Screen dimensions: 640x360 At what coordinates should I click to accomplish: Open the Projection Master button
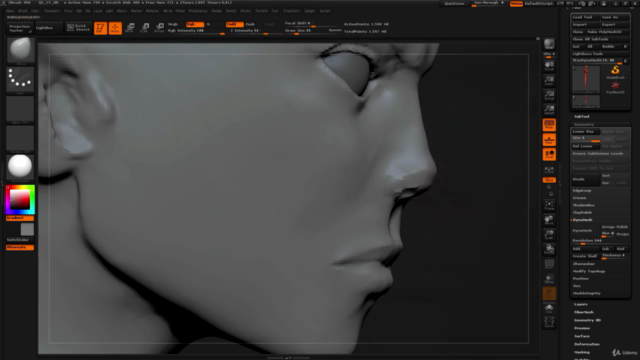19,29
